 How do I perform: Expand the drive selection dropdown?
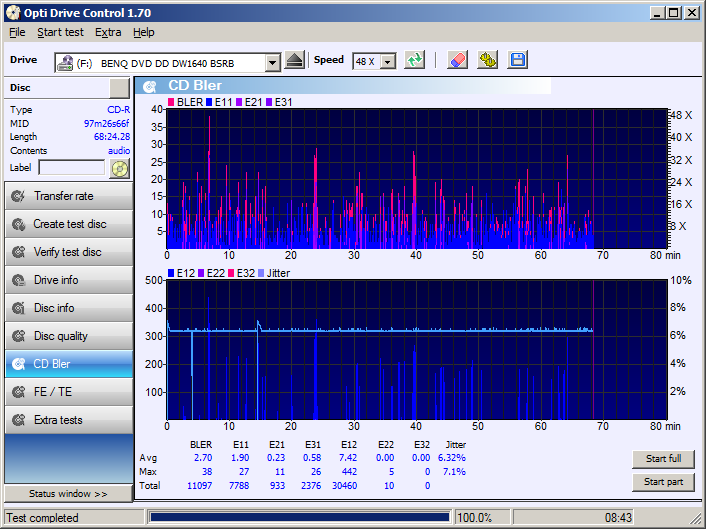coord(272,63)
